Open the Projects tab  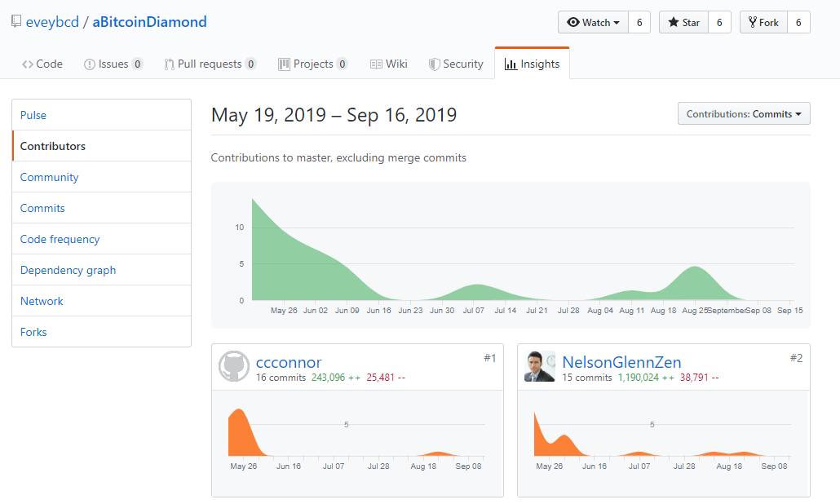[x=313, y=64]
